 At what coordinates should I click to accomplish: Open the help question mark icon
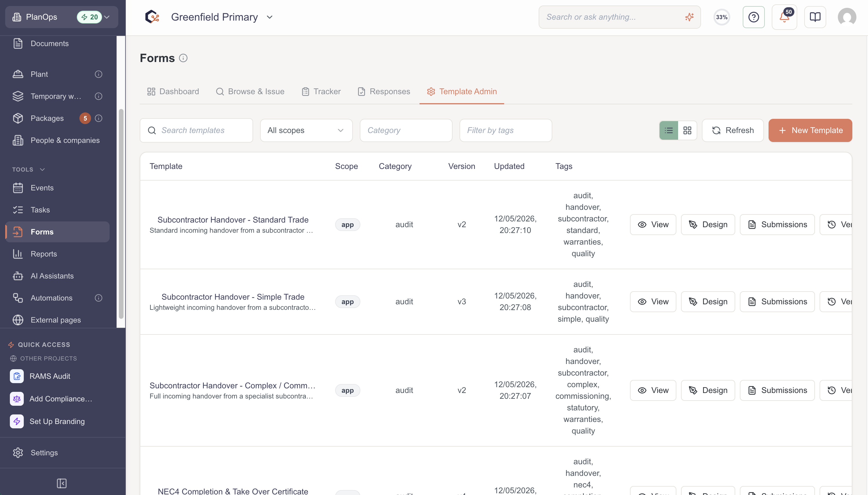[753, 17]
